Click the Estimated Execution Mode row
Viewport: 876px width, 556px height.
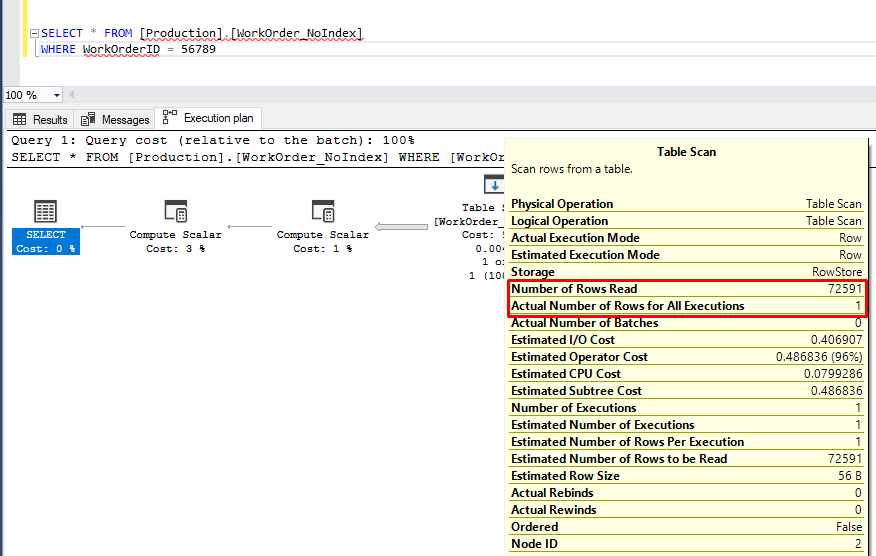coord(686,255)
